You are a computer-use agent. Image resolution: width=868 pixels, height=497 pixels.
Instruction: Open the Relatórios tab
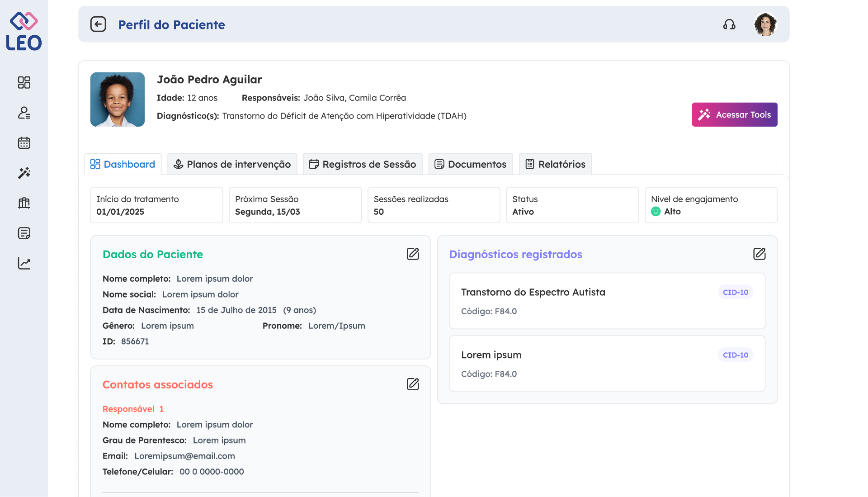[x=555, y=164]
